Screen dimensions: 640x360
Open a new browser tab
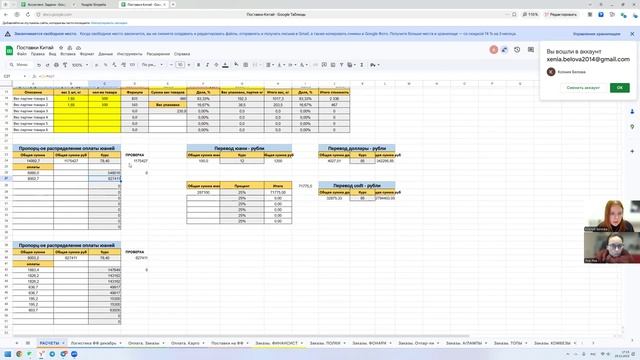tap(173, 4)
